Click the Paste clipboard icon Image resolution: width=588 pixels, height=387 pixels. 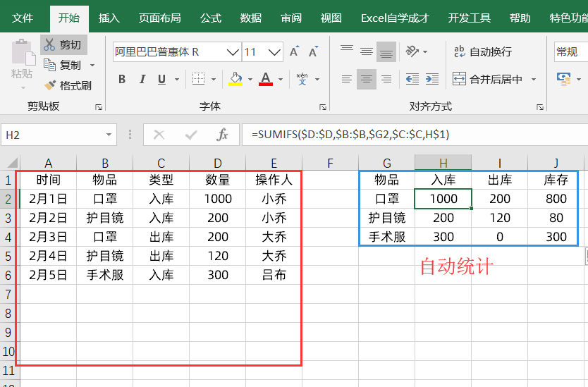point(24,52)
